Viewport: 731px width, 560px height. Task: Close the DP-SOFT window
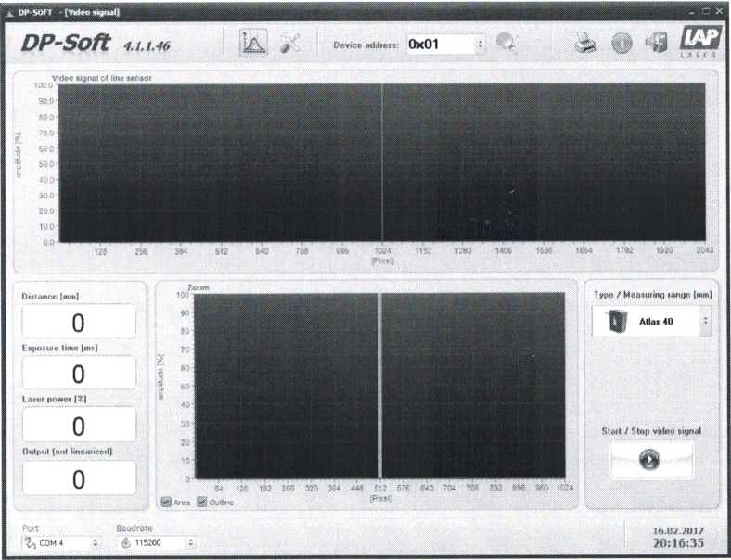718,11
